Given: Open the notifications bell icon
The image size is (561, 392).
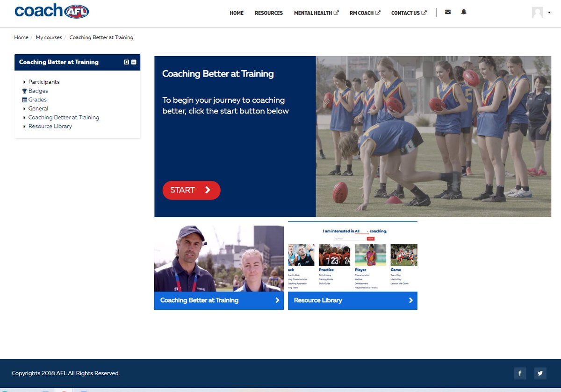Looking at the screenshot, I should [x=464, y=12].
